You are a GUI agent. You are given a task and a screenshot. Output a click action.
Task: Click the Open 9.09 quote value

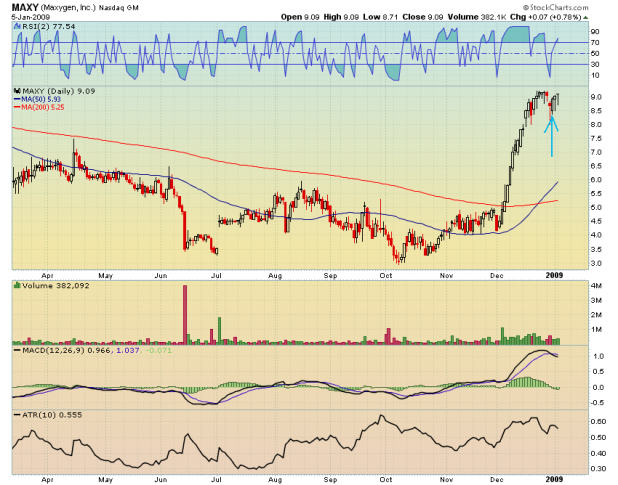(x=300, y=17)
